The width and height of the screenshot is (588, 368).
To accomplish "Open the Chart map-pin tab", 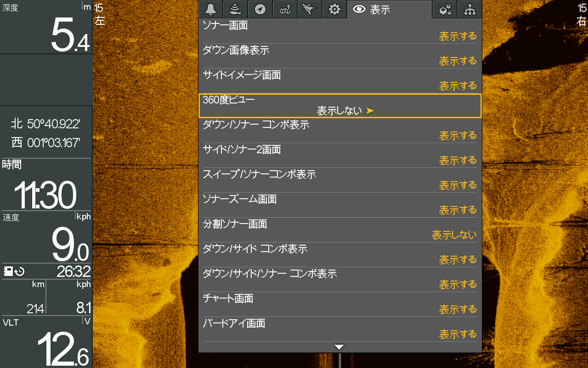I will click(x=285, y=9).
